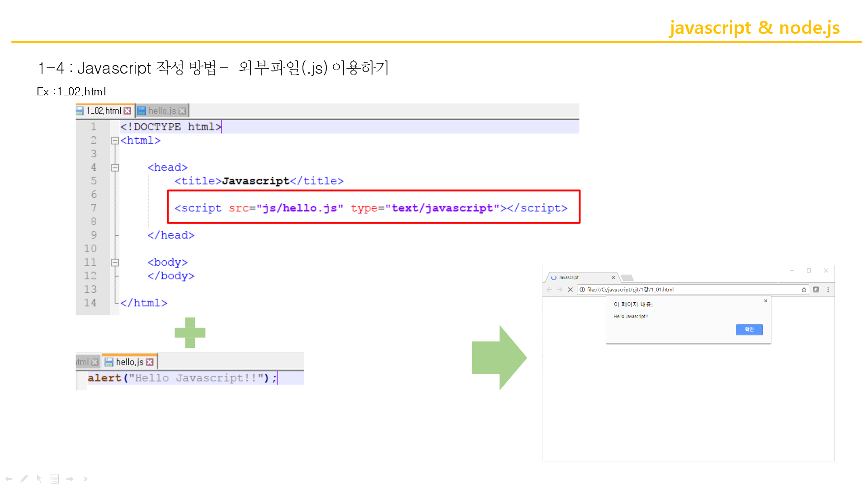The height and width of the screenshot is (488, 868).
Task: Close the alert dialog with X
Action: click(765, 300)
